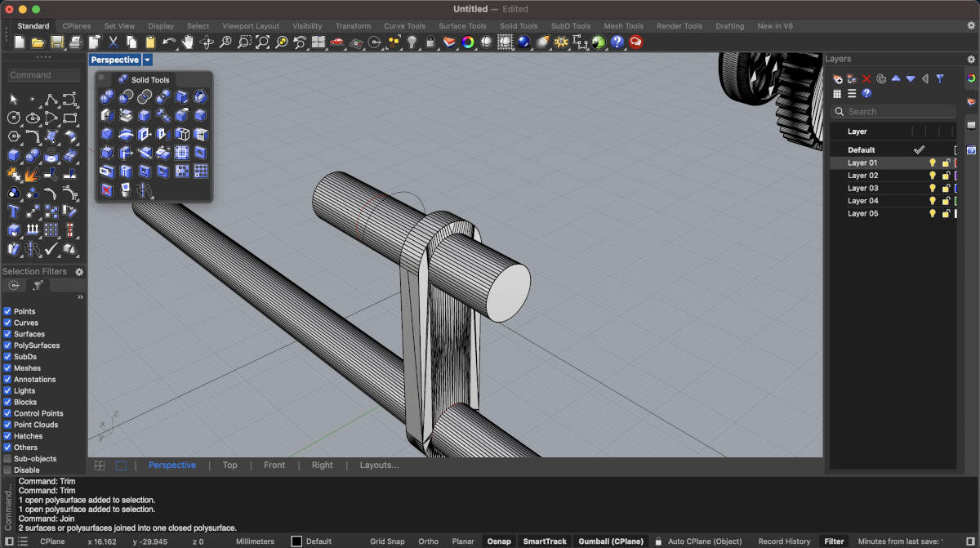The height and width of the screenshot is (548, 980).
Task: Switch to the Top viewport tab
Action: [229, 466]
